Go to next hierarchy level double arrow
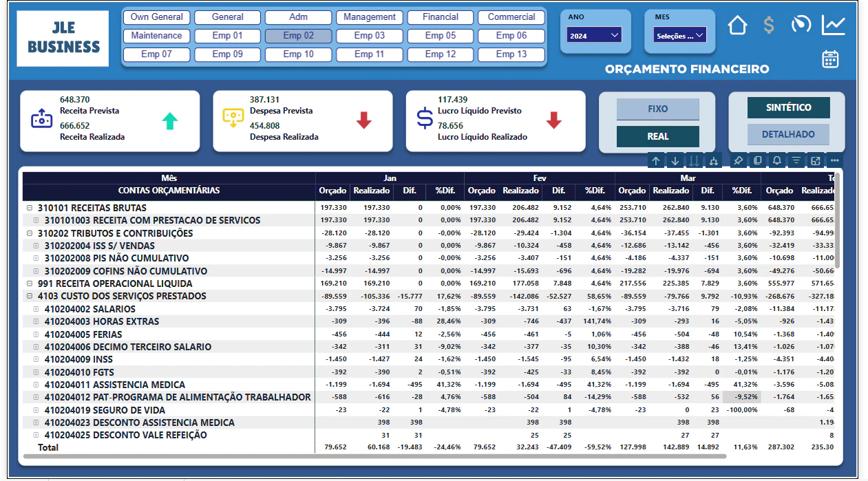This screenshot has width=868, height=481. (x=695, y=160)
